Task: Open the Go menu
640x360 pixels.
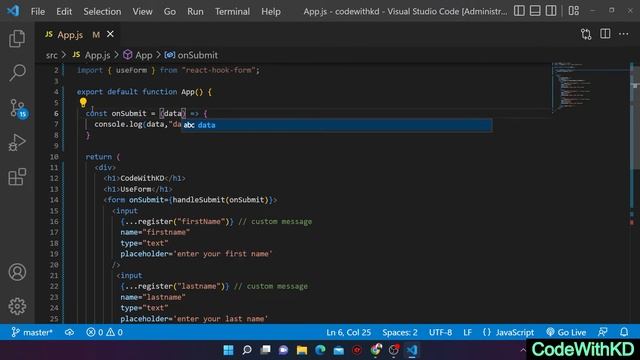Action: point(169,11)
